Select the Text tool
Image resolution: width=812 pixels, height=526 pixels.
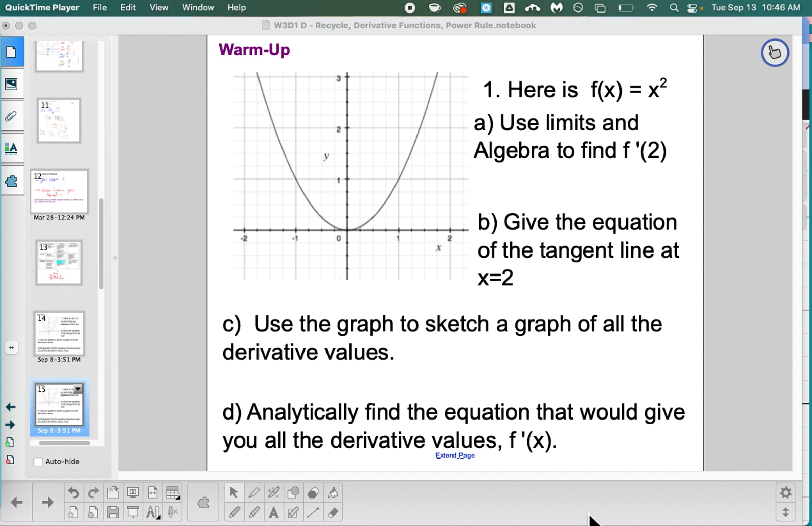click(x=273, y=512)
